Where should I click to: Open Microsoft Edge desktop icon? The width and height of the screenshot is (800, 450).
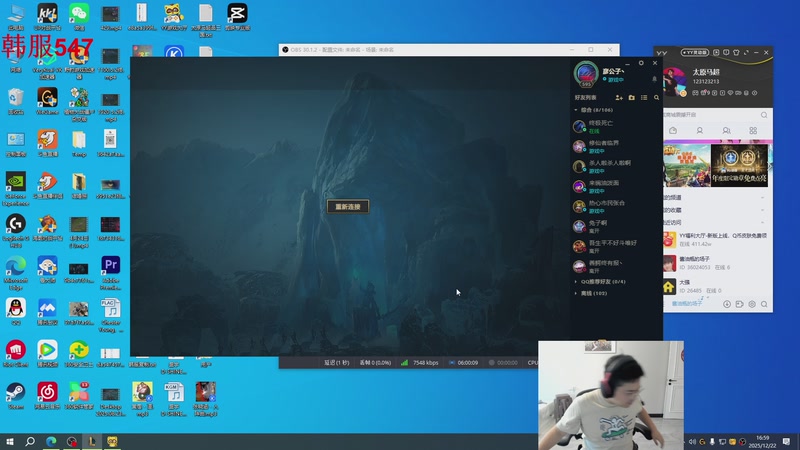point(16,272)
